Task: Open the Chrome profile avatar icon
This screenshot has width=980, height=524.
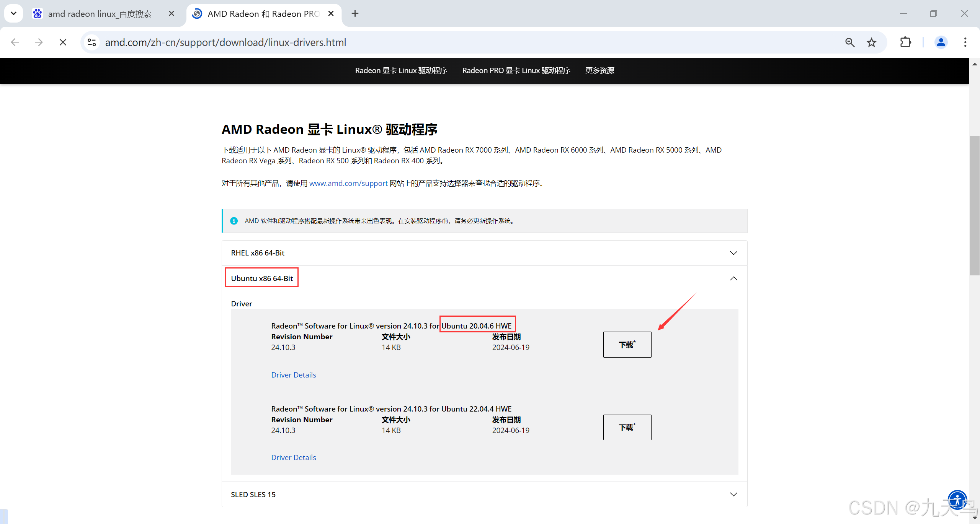Action: point(941,42)
